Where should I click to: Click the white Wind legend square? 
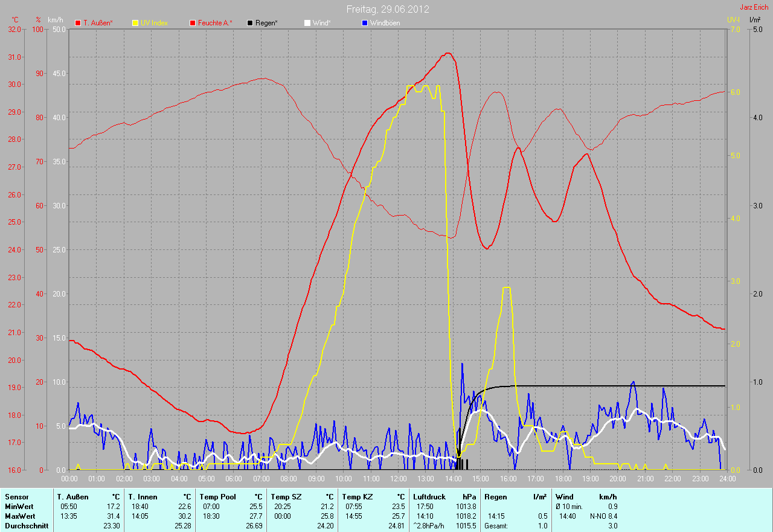307,23
